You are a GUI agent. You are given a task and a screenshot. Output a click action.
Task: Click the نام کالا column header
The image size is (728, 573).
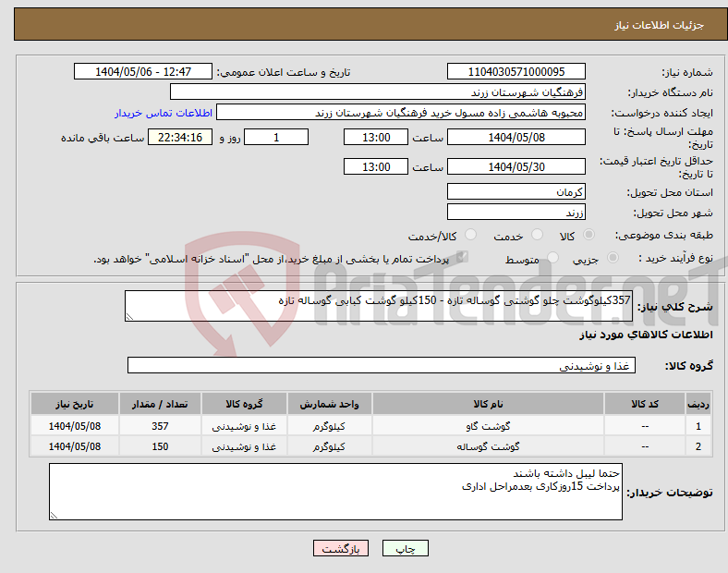point(488,404)
